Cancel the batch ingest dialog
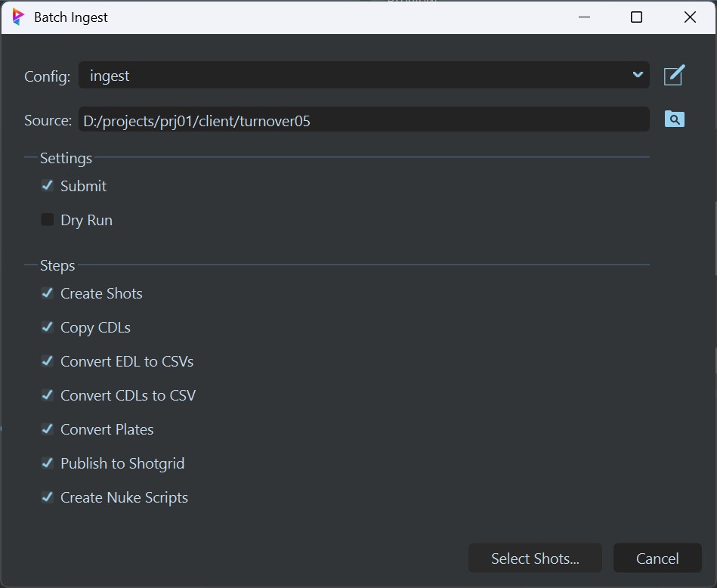This screenshot has width=717, height=588. 657,558
